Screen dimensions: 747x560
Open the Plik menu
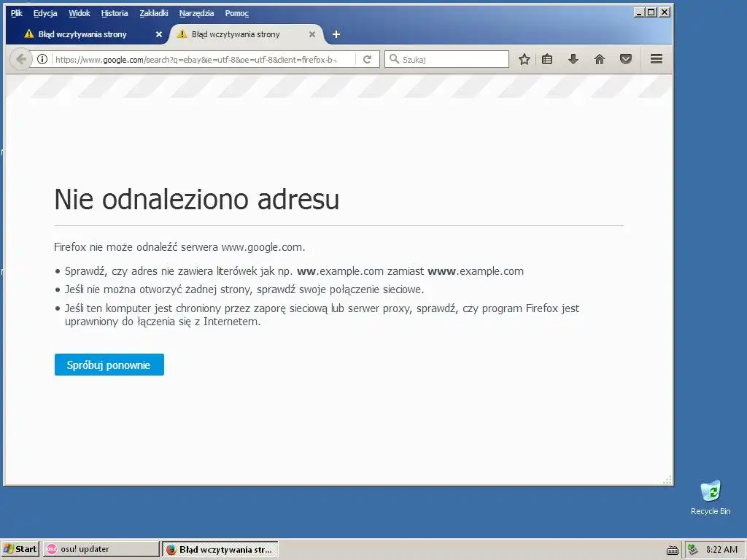coord(16,13)
